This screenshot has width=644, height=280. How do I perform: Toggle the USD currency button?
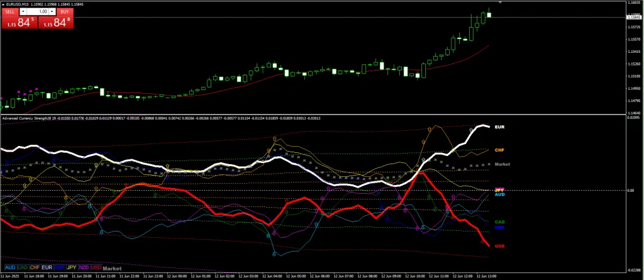pos(97,267)
